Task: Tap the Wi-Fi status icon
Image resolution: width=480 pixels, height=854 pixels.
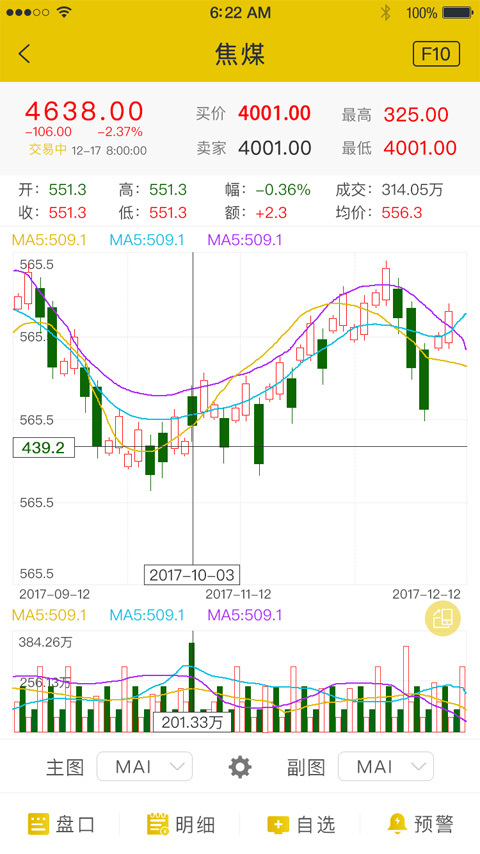Action: point(64,12)
